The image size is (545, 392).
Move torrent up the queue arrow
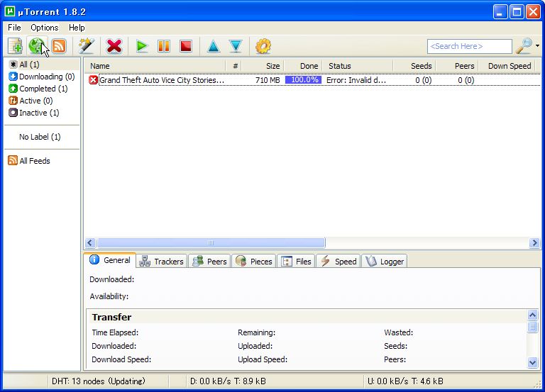click(214, 46)
